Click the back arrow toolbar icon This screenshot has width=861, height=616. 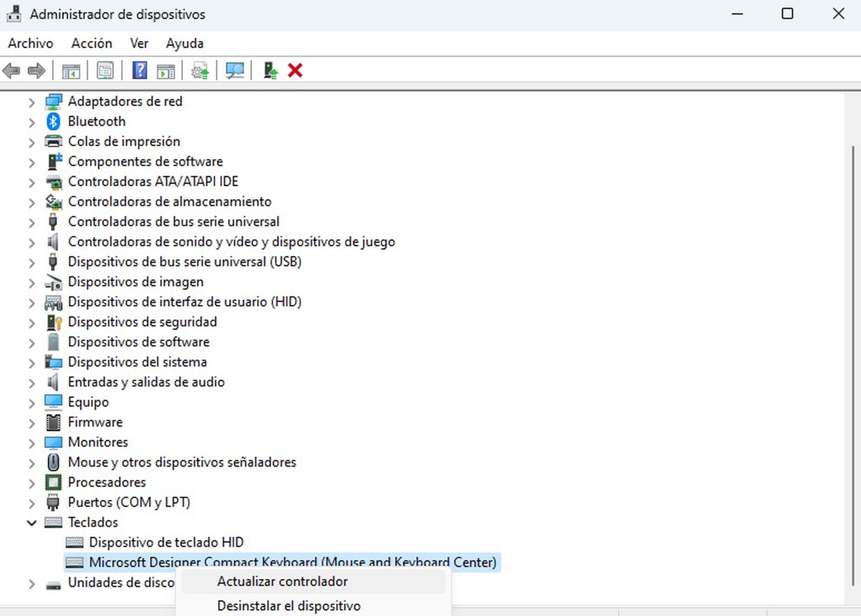(x=11, y=71)
